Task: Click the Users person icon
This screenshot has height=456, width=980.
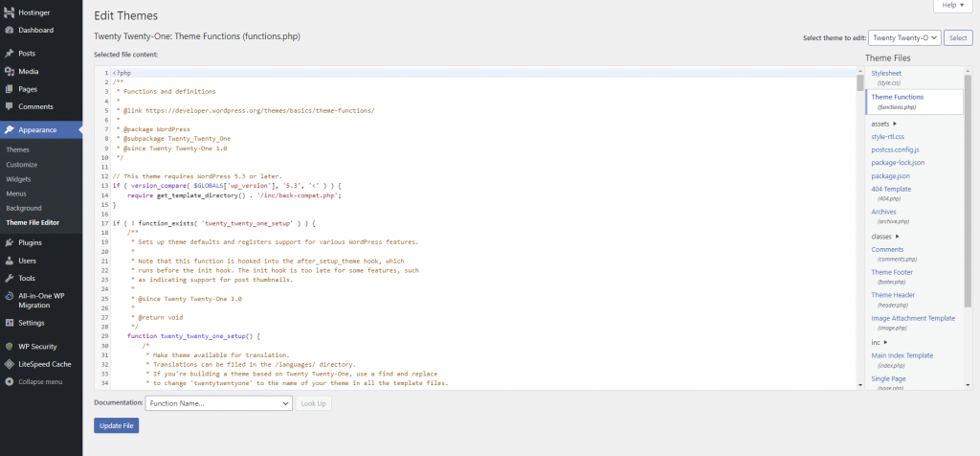Action: (x=9, y=261)
